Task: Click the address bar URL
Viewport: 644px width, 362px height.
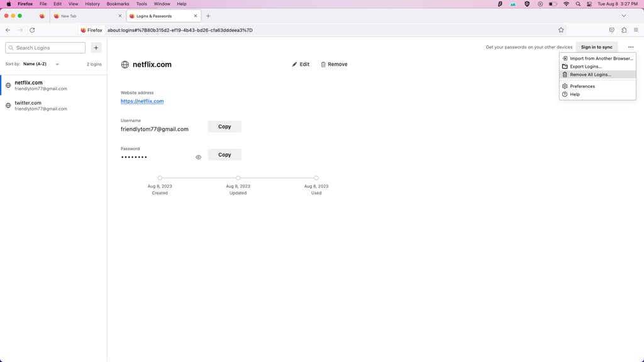Action: 180,30
